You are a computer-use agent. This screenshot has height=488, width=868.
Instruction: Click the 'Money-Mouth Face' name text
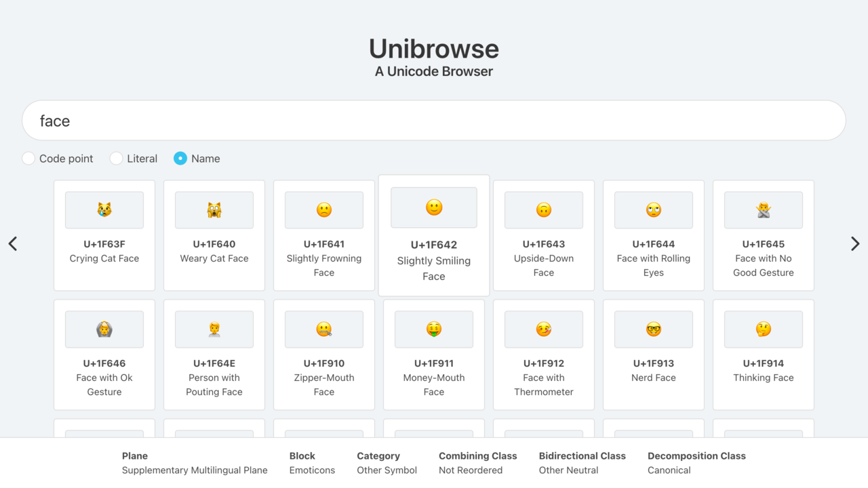434,385
